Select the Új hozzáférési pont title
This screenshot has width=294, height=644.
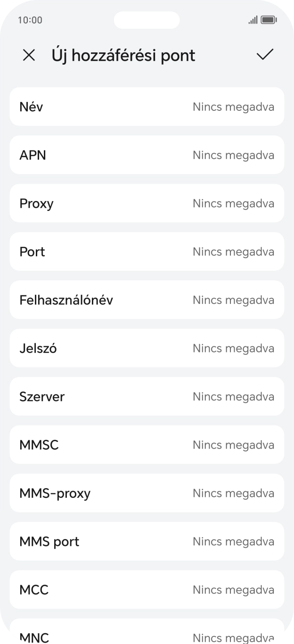tap(123, 55)
